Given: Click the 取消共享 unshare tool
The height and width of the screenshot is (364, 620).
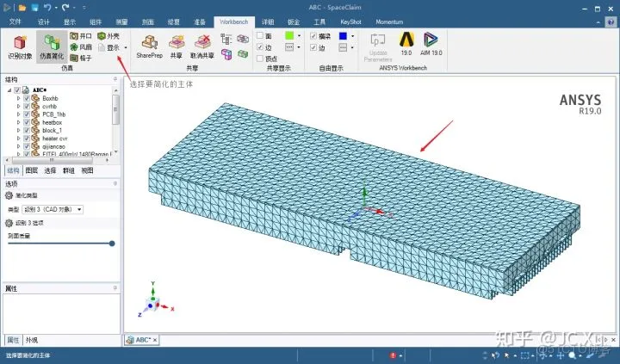Looking at the screenshot, I should coord(202,46).
